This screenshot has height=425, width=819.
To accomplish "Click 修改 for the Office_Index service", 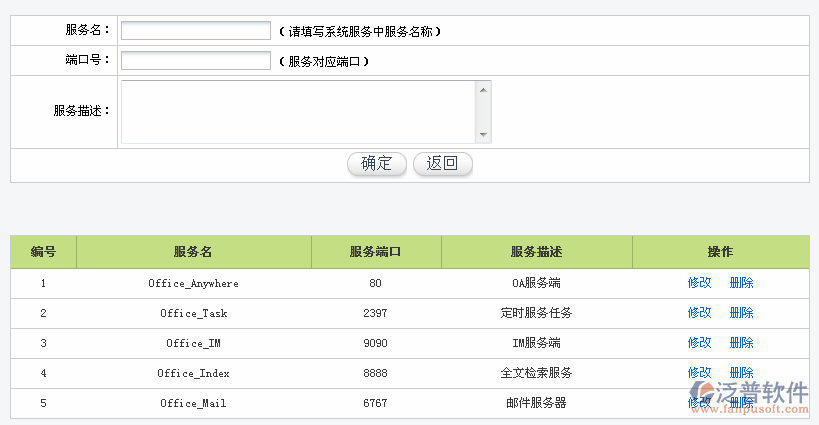I will (699, 373).
